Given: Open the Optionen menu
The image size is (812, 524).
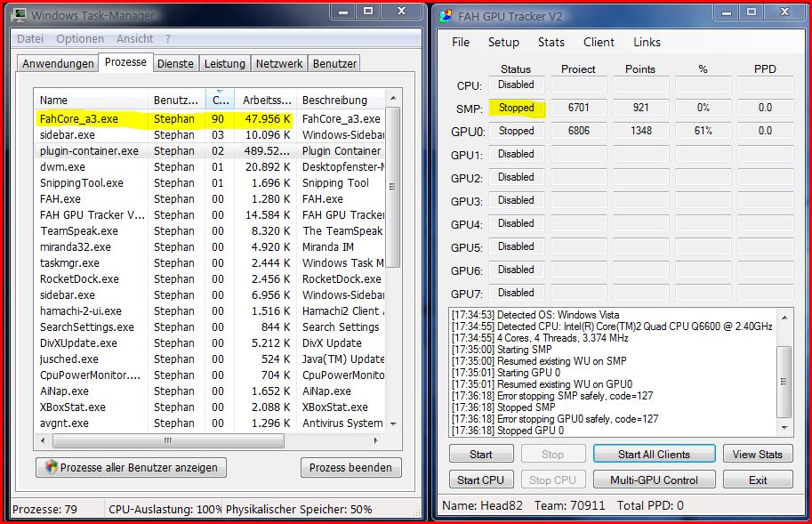Looking at the screenshot, I should pos(80,39).
